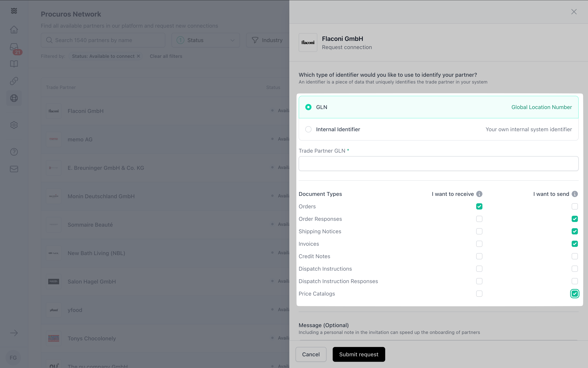
Task: Uncheck send checkbox for Order Responses
Action: click(575, 219)
